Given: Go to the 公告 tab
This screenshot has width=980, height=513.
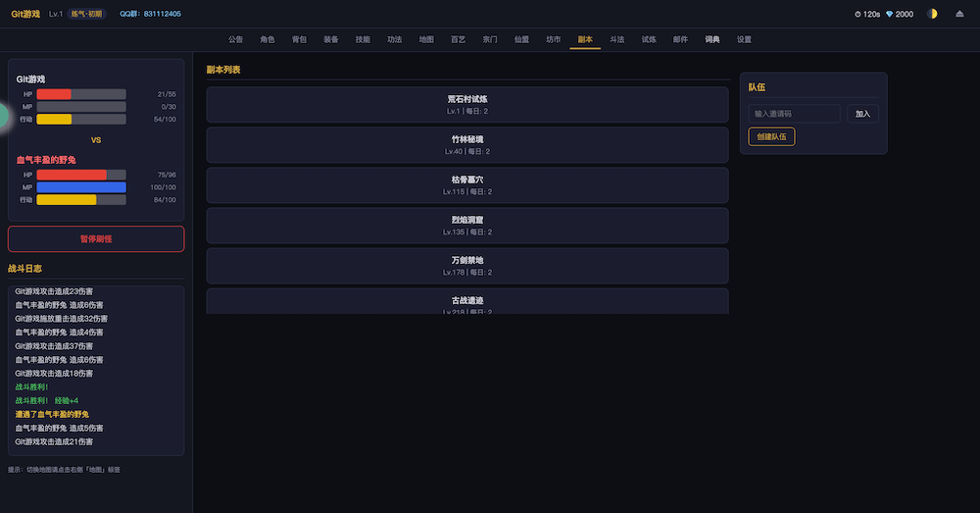Looking at the screenshot, I should click(x=235, y=39).
